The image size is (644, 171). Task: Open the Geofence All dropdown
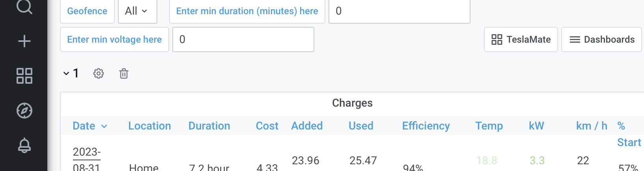(x=137, y=11)
